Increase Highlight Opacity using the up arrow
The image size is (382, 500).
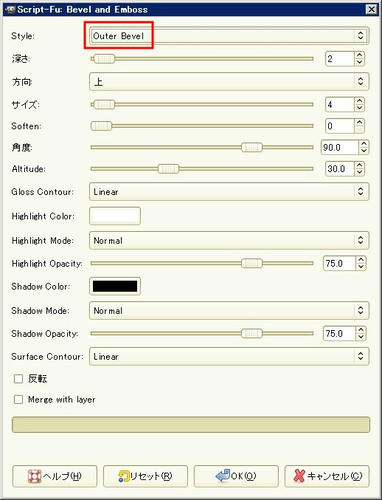pos(361,260)
